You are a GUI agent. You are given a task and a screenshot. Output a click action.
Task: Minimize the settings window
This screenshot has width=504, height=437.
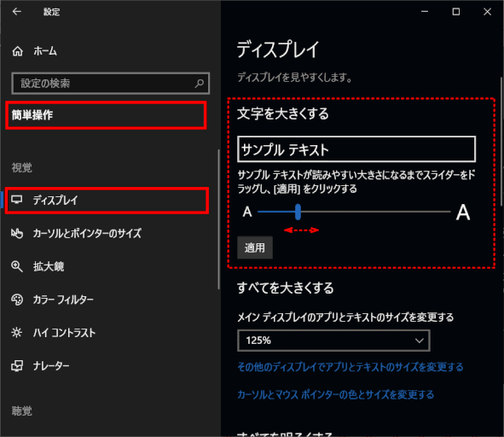click(425, 12)
